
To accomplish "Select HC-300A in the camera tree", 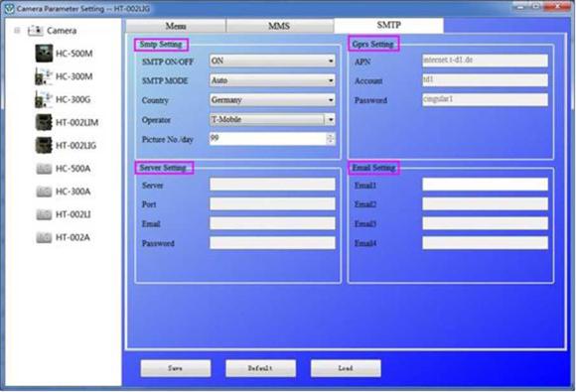I will tap(72, 192).
